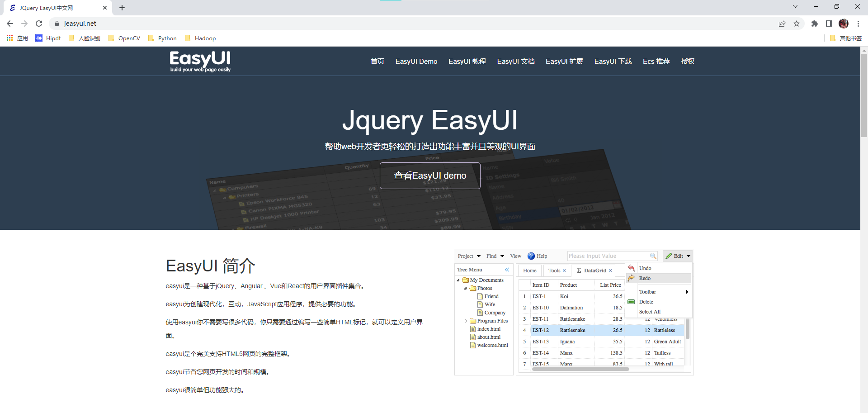The image size is (868, 413).
Task: Open the Hipdf bookmark
Action: [x=48, y=38]
